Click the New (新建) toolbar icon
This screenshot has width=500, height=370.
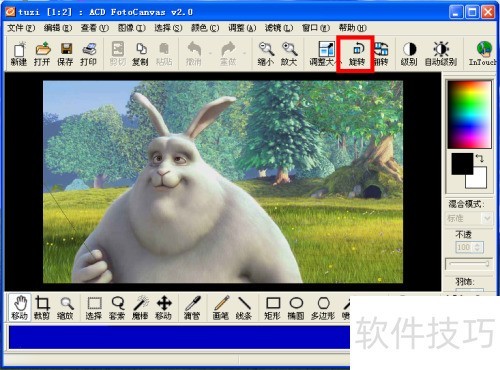click(x=19, y=54)
